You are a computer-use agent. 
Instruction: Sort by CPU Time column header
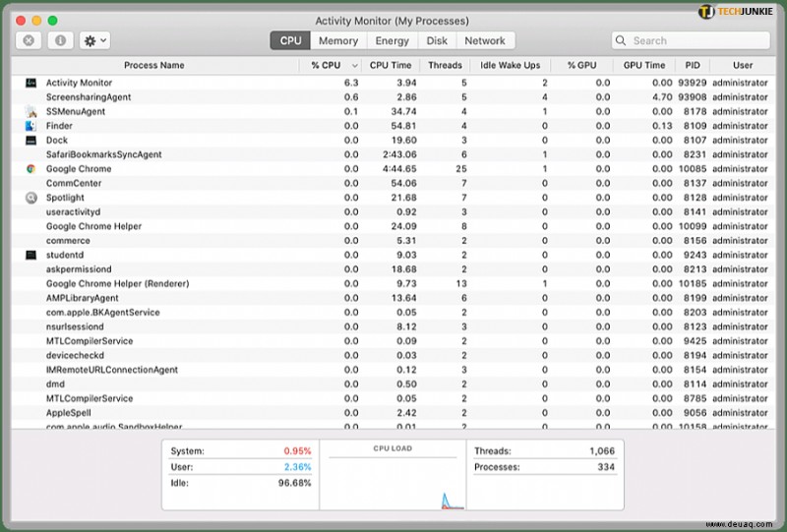point(391,65)
